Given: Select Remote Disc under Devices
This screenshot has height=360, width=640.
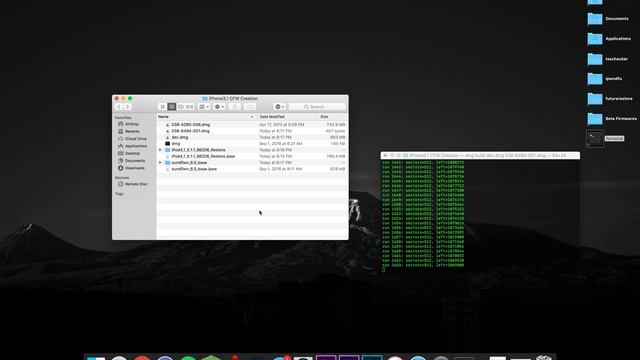Looking at the screenshot, I should click(x=133, y=184).
